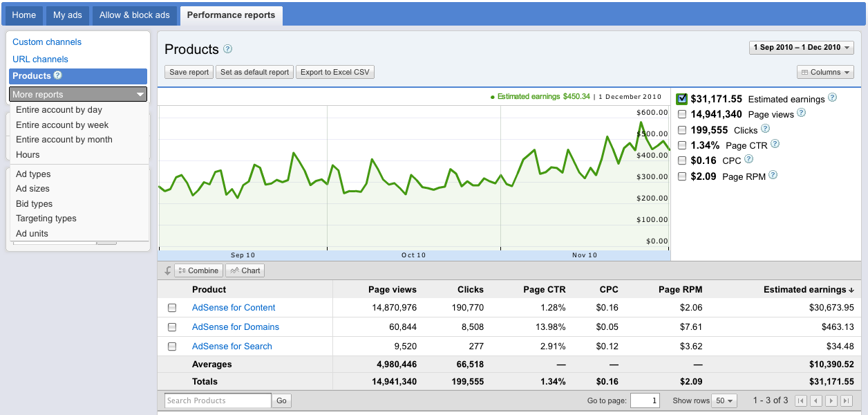This screenshot has width=868, height=415.
Task: Enable Clicks chart metric checkbox
Action: [x=683, y=130]
